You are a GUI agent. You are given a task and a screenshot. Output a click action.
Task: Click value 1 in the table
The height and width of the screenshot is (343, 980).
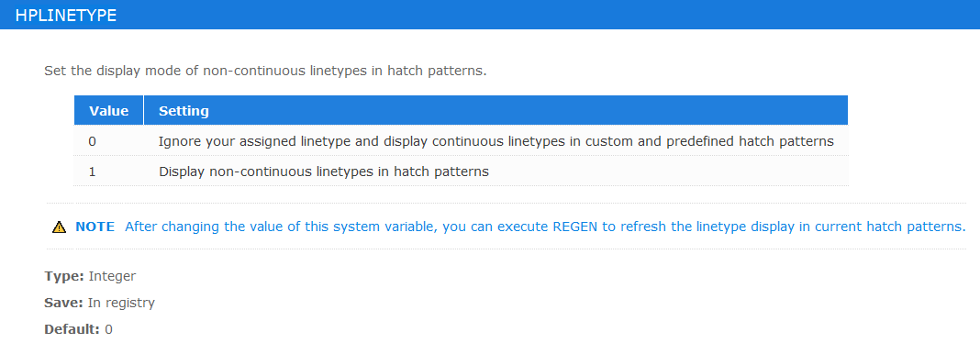92,171
